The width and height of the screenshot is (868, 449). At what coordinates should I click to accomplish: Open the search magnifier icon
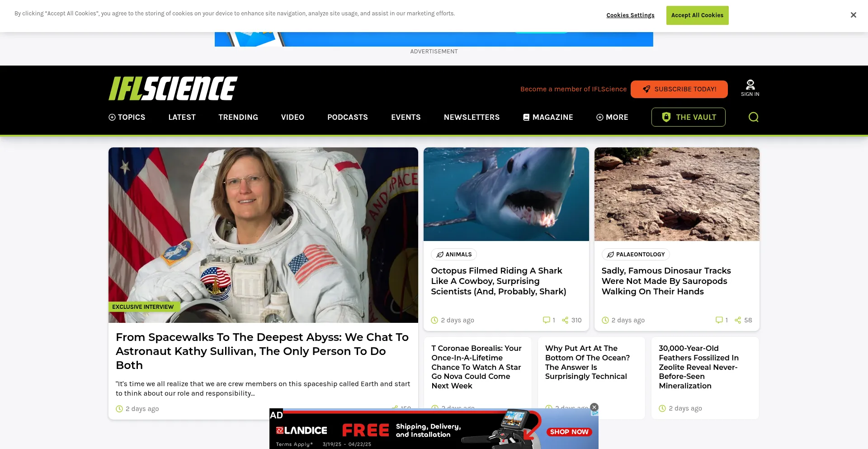[753, 117]
